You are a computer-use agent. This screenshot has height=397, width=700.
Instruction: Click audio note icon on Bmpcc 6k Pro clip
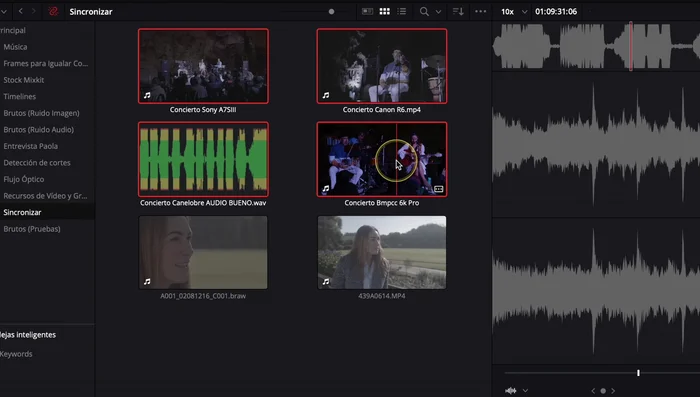[x=326, y=188]
